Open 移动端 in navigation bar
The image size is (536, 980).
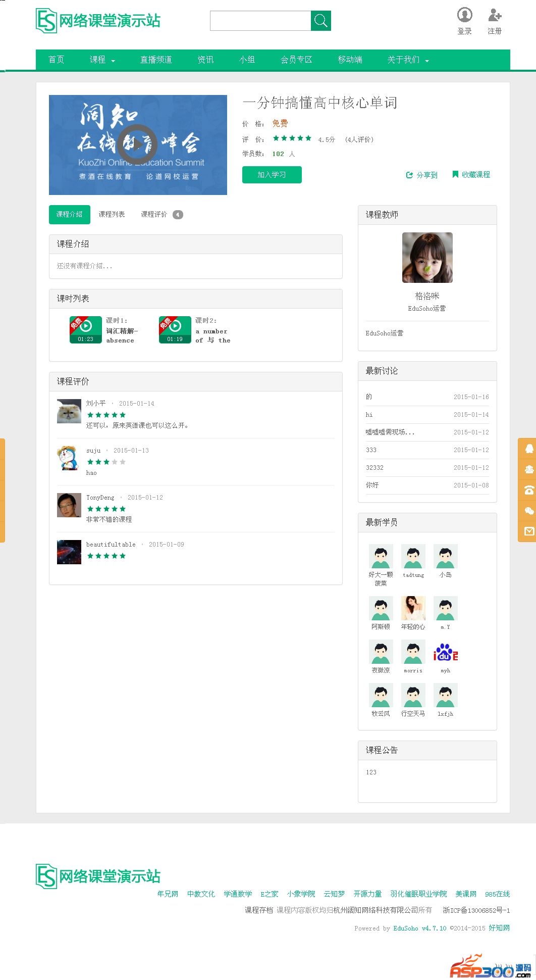coord(350,60)
